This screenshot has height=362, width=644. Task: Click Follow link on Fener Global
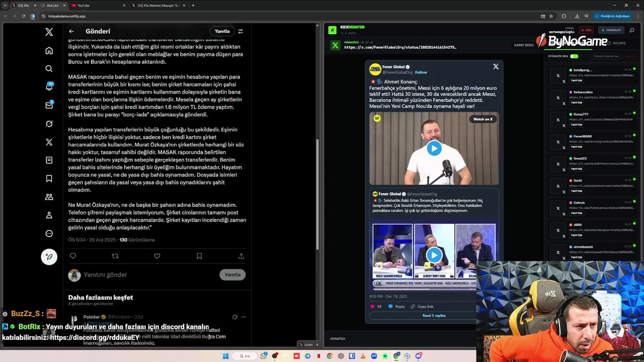pos(421,72)
